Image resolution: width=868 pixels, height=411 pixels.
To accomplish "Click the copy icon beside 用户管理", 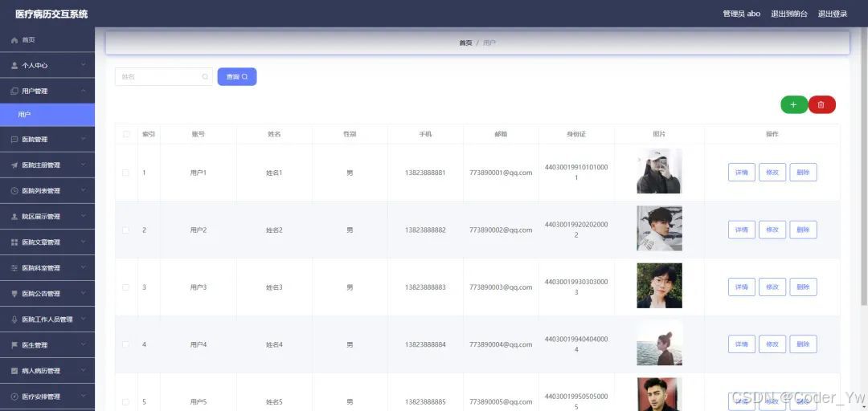I will [x=14, y=92].
